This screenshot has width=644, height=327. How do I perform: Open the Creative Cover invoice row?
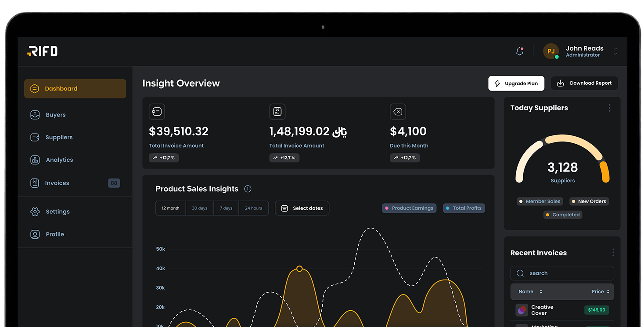[x=562, y=310]
